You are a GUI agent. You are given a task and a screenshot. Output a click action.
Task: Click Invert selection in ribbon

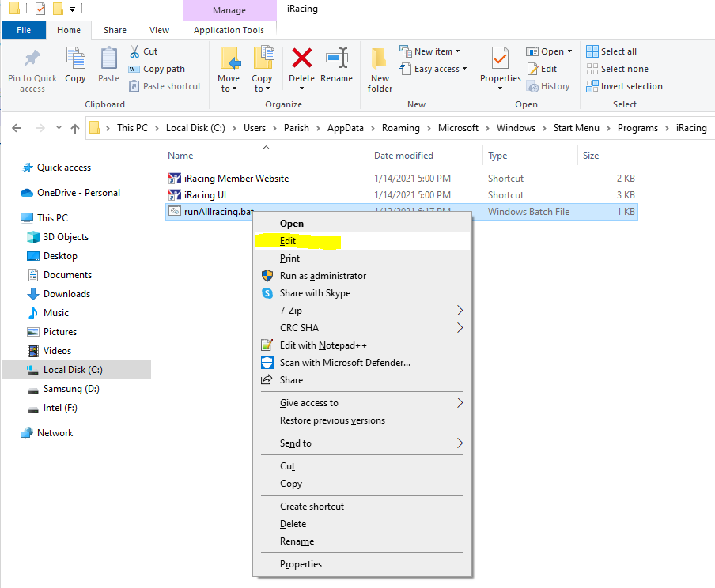pyautogui.click(x=624, y=86)
